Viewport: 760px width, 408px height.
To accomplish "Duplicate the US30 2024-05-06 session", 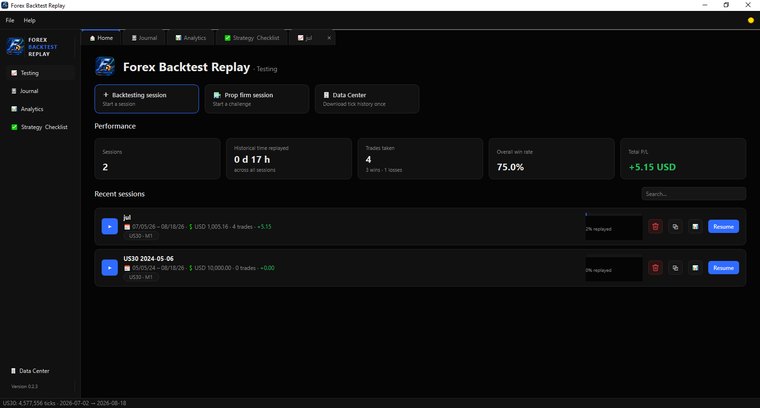I will 675,267.
